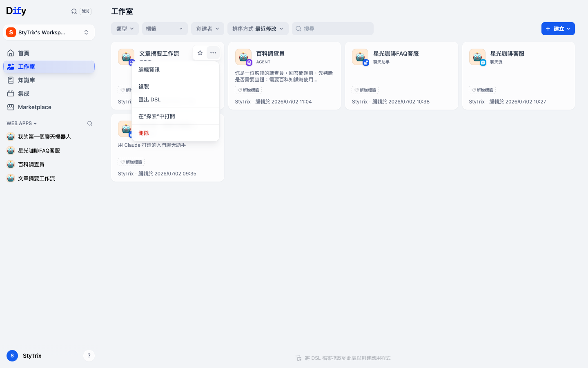The height and width of the screenshot is (368, 588).
Task: Star the 文章摘要工作流 app
Action: [200, 53]
